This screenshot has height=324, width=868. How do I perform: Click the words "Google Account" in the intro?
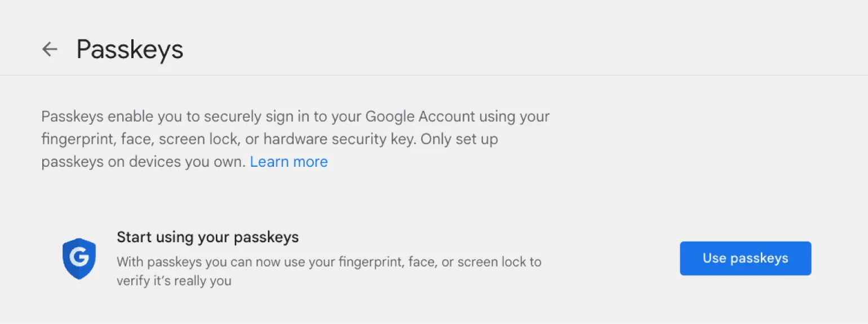tap(420, 117)
